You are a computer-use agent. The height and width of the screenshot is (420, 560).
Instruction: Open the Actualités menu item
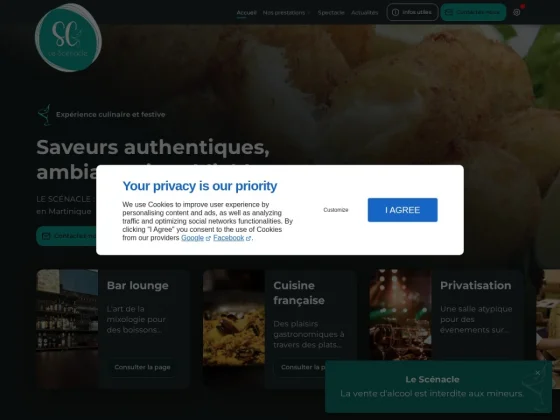coord(365,12)
